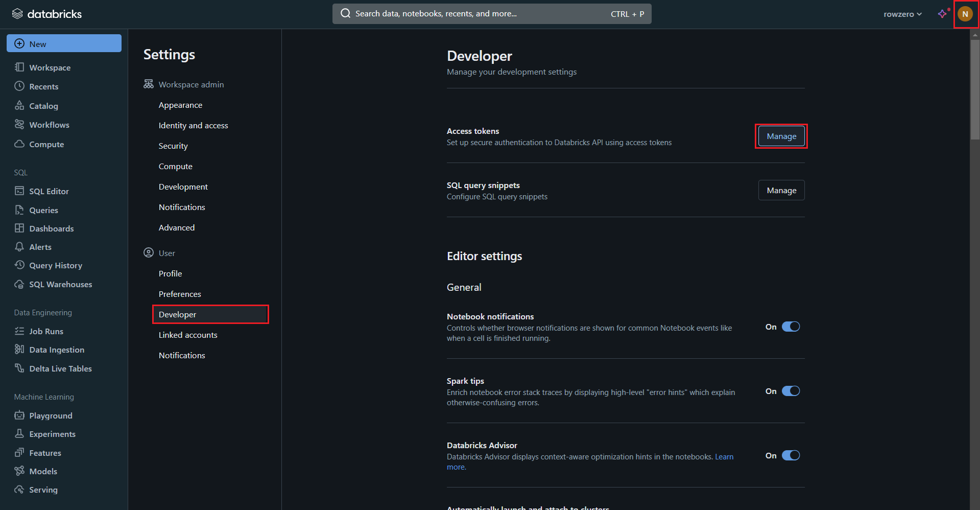Select the Workflows sidebar icon

[19, 125]
